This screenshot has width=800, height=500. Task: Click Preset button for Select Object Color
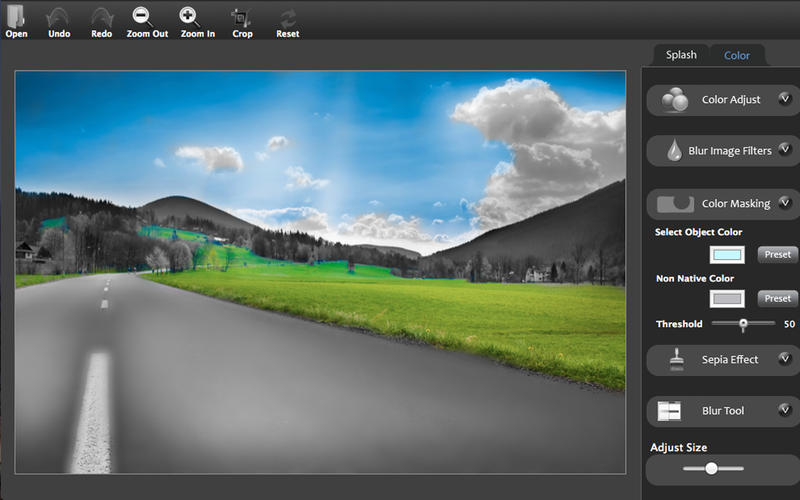tap(777, 254)
